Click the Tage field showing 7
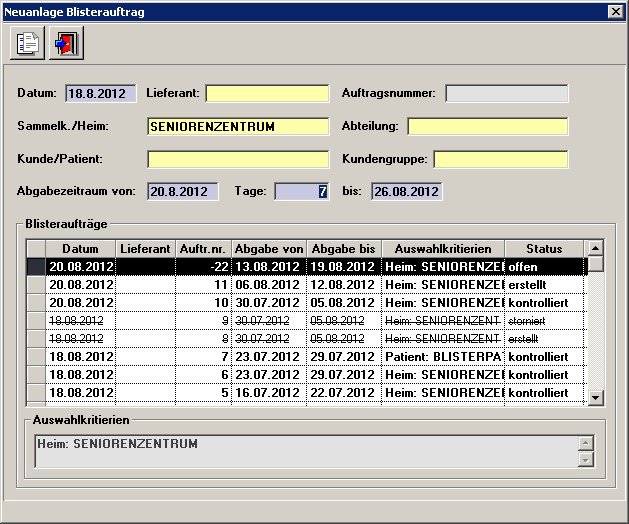The width and height of the screenshot is (629, 524). 301,191
